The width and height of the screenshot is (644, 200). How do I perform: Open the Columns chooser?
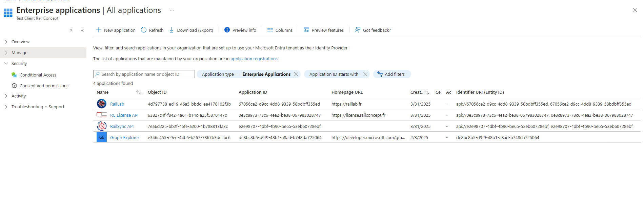click(x=280, y=30)
